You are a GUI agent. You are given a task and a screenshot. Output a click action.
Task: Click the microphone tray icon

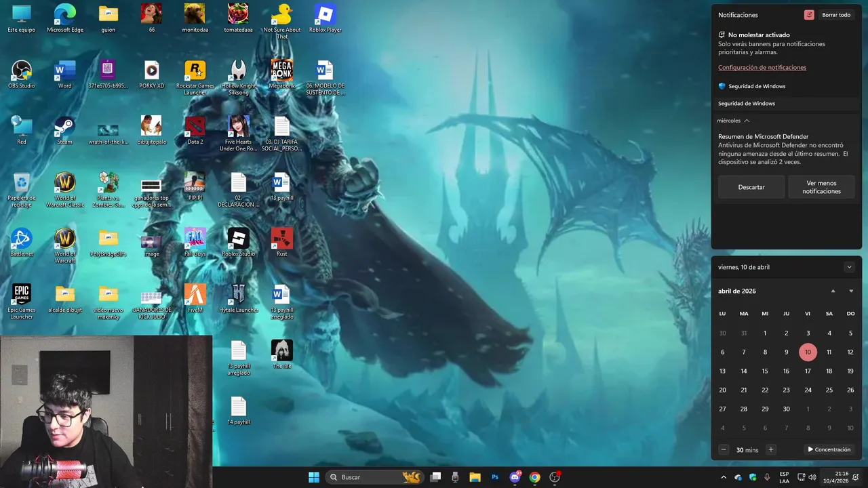click(767, 477)
